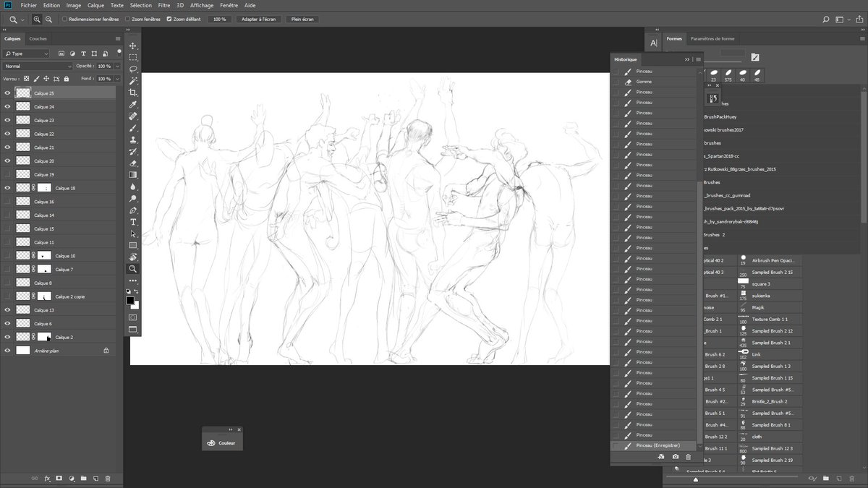Enable Redimensionner fenêtres checkbox
The width and height of the screenshot is (868, 488).
pos(64,19)
